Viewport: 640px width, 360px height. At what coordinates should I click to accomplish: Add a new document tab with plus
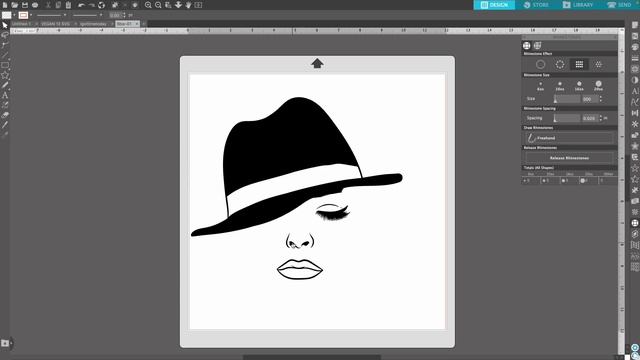(x=144, y=24)
